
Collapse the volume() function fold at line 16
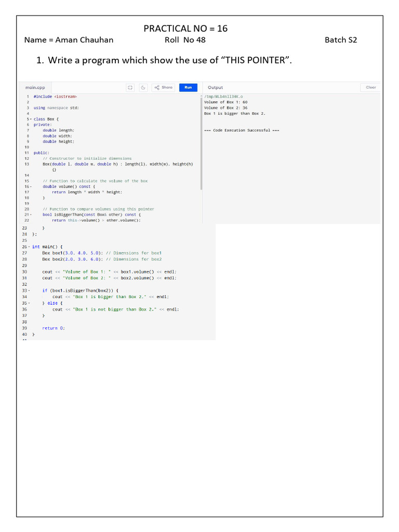(x=31, y=187)
